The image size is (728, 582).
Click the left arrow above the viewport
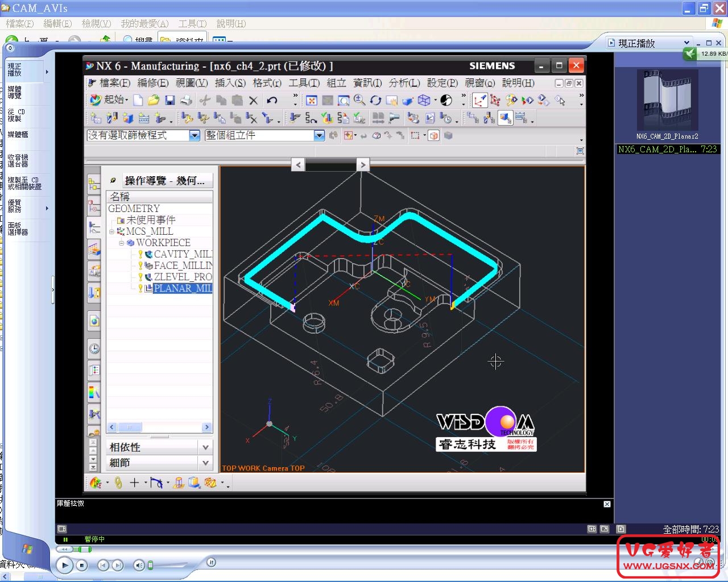point(298,165)
